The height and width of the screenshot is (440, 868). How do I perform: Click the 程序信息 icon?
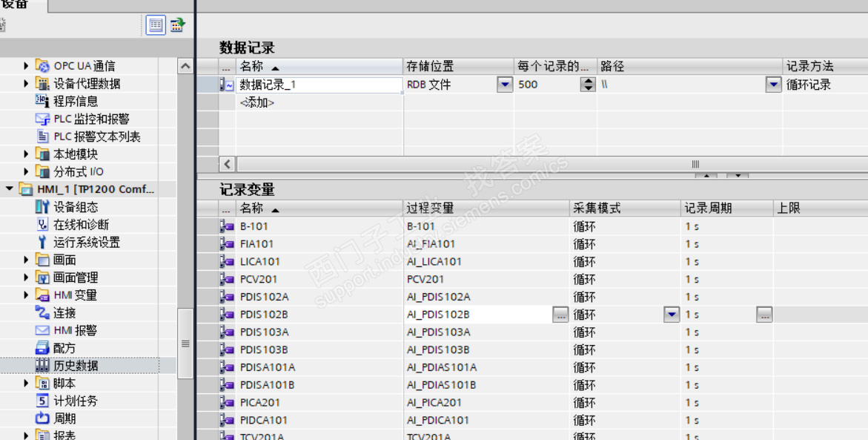click(x=43, y=101)
